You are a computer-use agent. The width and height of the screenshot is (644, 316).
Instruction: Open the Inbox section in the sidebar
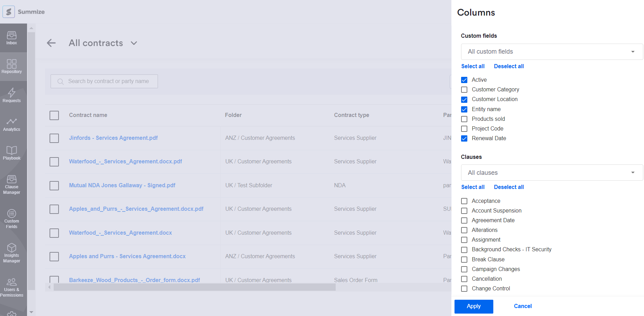point(11,37)
